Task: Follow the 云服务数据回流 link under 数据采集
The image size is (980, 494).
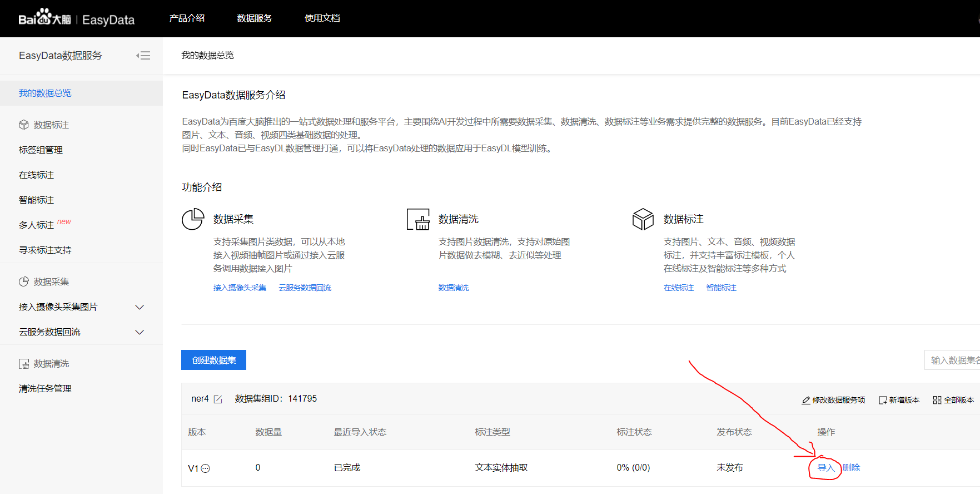Action: pos(305,288)
